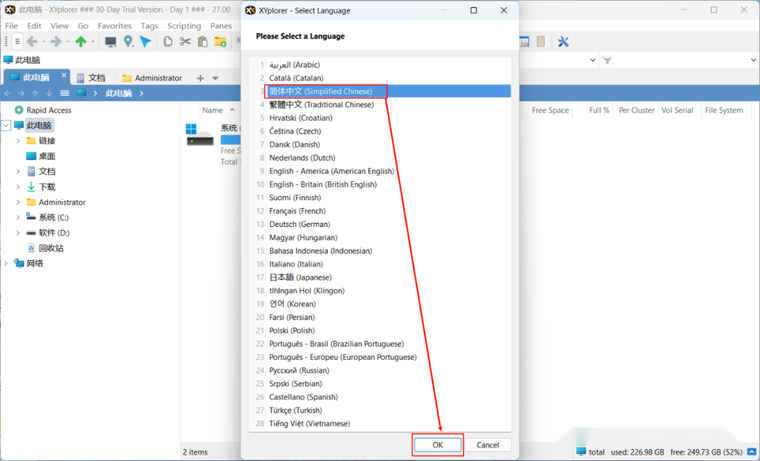Open the toolbar hamburger menu button
Image resolution: width=760 pixels, height=461 pixels.
(17, 42)
